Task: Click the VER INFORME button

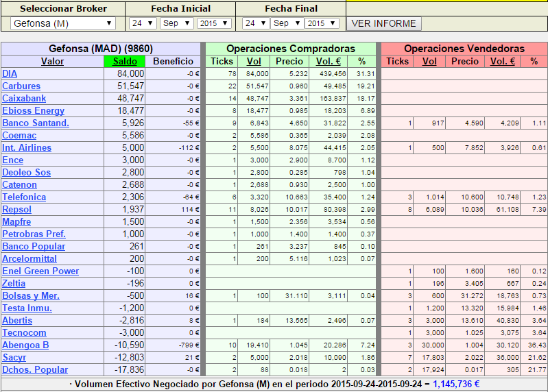Action: click(x=384, y=23)
